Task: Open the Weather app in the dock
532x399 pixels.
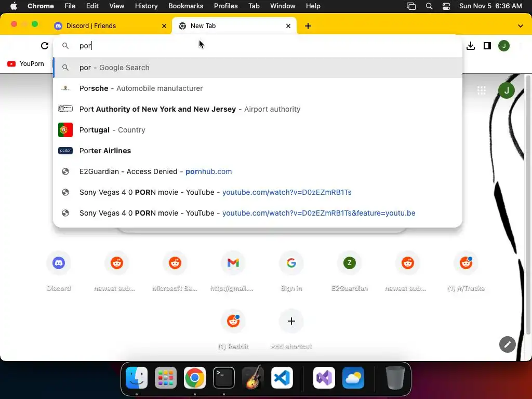Action: (353, 378)
